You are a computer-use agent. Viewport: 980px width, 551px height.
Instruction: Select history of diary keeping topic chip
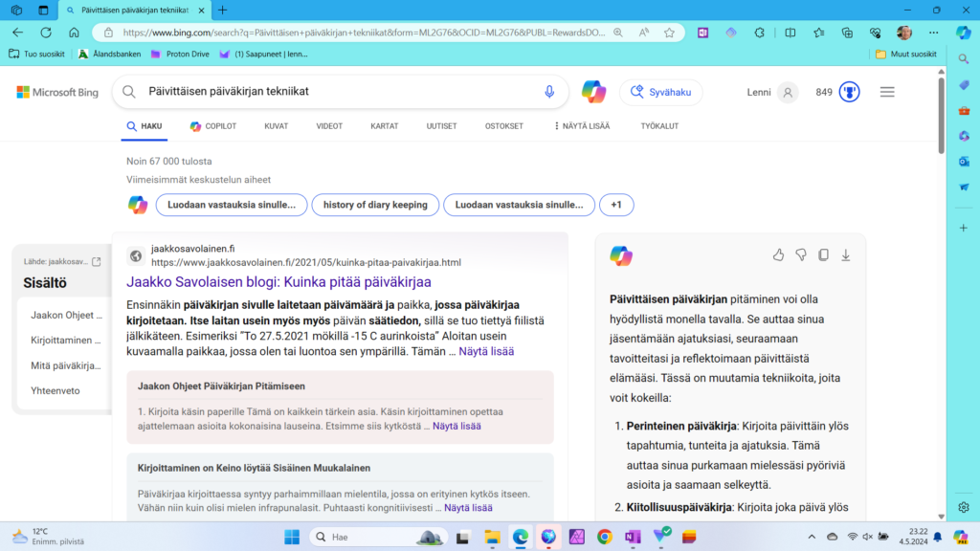tap(375, 205)
